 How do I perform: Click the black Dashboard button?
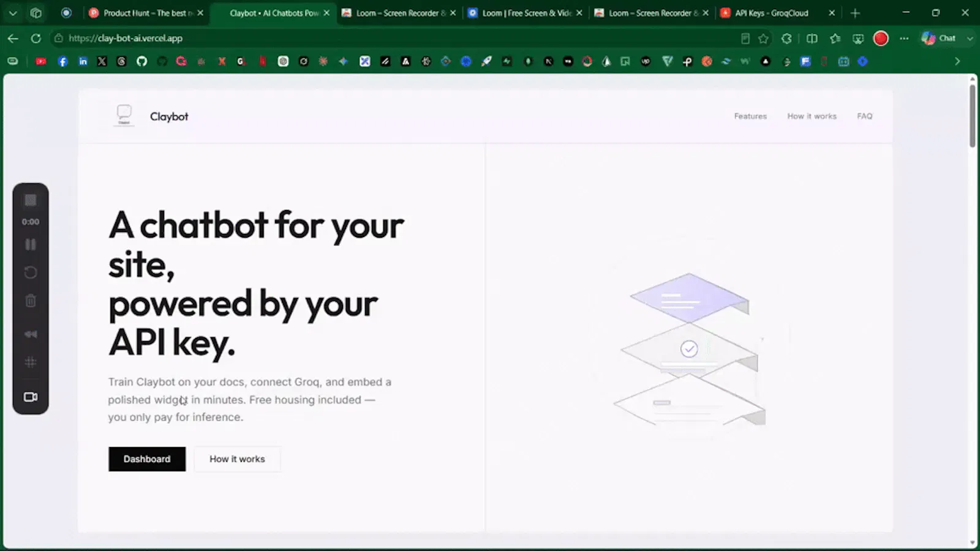pyautogui.click(x=147, y=459)
